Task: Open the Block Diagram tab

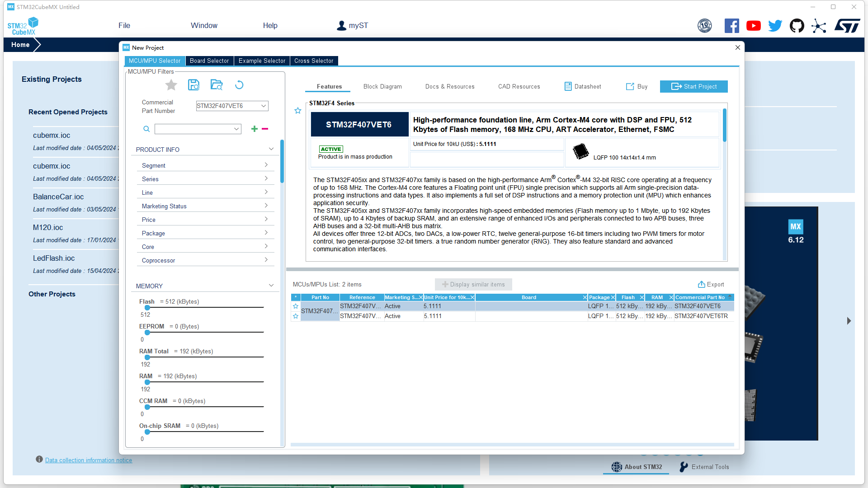Action: tap(382, 87)
